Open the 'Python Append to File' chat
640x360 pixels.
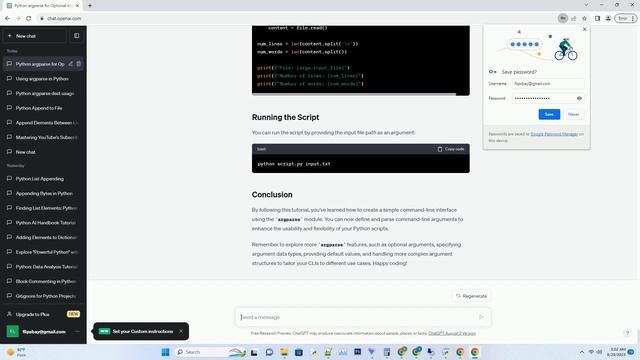coord(43,108)
